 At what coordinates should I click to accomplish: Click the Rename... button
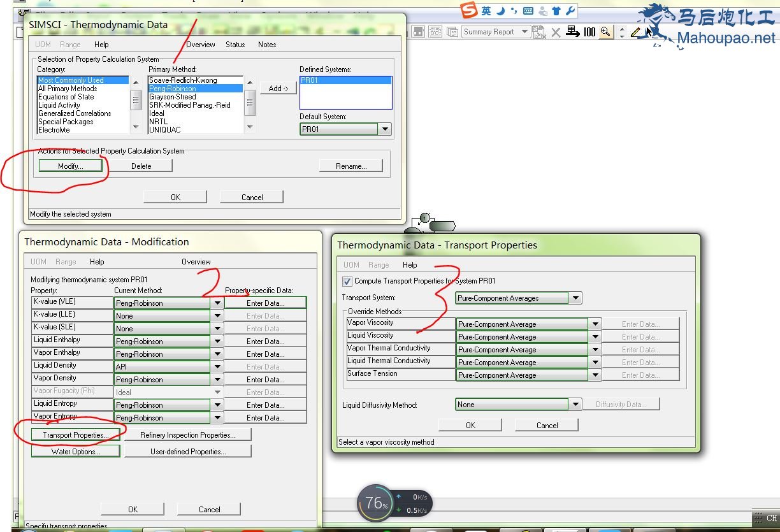point(351,166)
